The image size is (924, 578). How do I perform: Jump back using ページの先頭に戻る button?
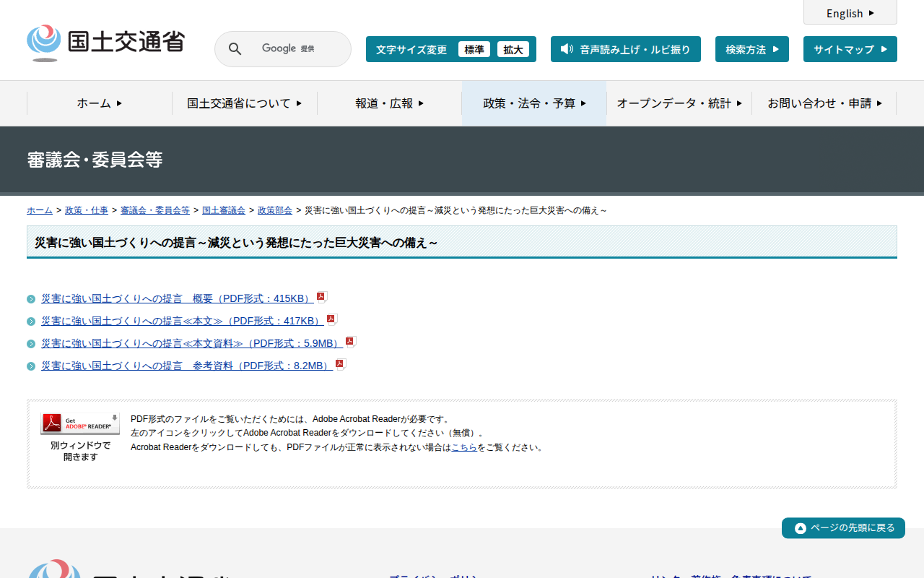843,528
